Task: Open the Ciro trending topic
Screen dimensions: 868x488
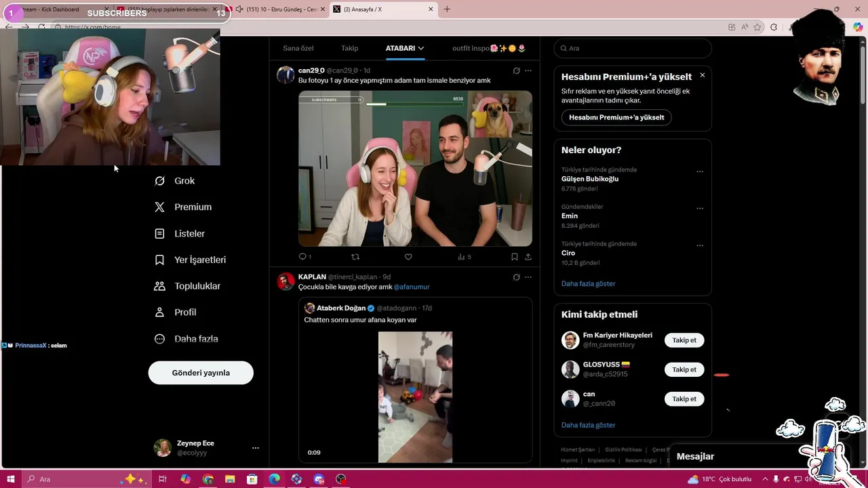Action: pos(568,253)
